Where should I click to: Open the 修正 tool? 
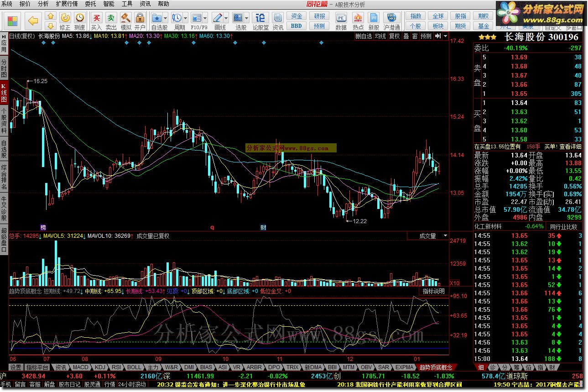click(65, 21)
